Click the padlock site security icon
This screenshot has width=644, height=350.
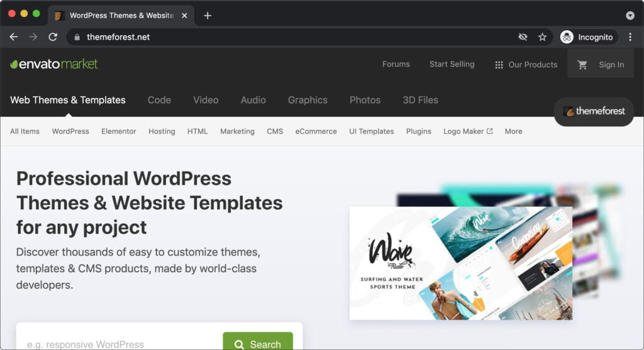(77, 37)
